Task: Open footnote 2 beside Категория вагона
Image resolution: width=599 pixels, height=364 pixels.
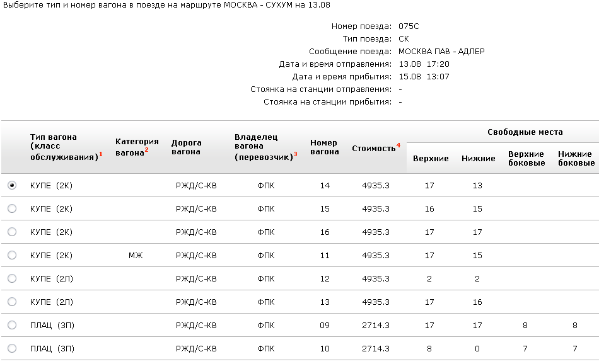Action: tap(146, 150)
